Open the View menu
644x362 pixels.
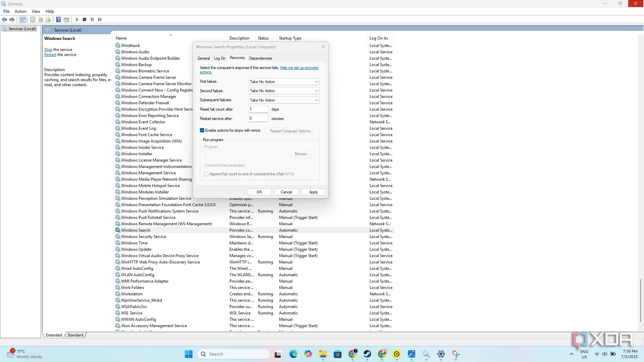click(36, 11)
